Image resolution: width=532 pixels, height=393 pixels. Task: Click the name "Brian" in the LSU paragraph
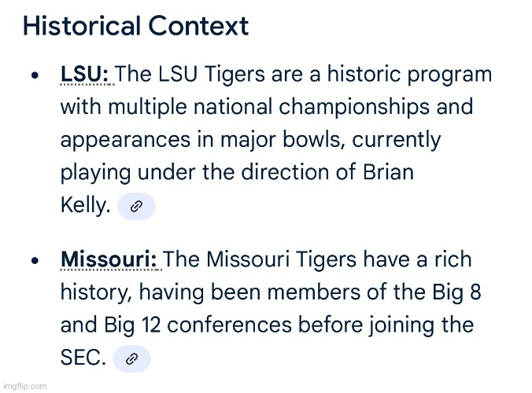pyautogui.click(x=386, y=173)
